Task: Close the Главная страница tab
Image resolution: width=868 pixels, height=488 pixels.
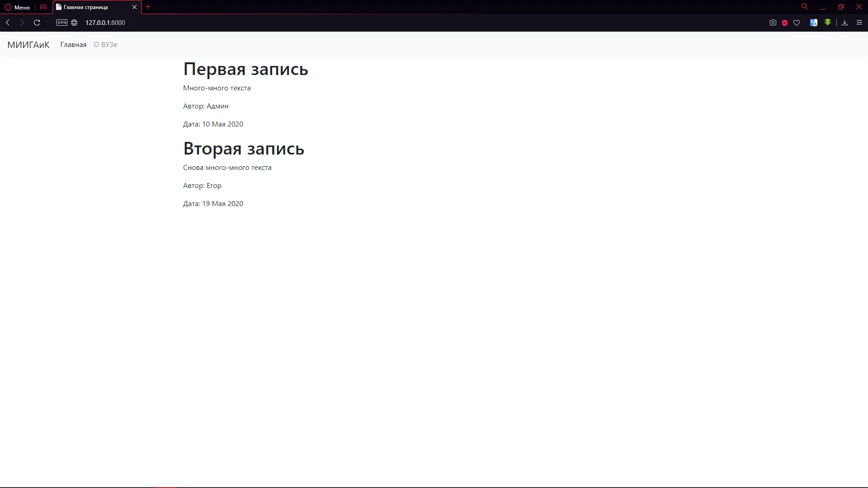Action: [x=134, y=7]
